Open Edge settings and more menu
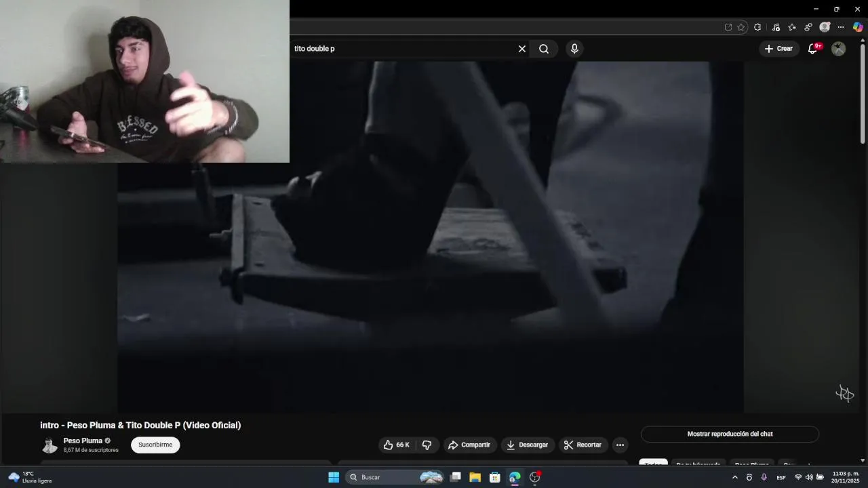 click(x=841, y=27)
